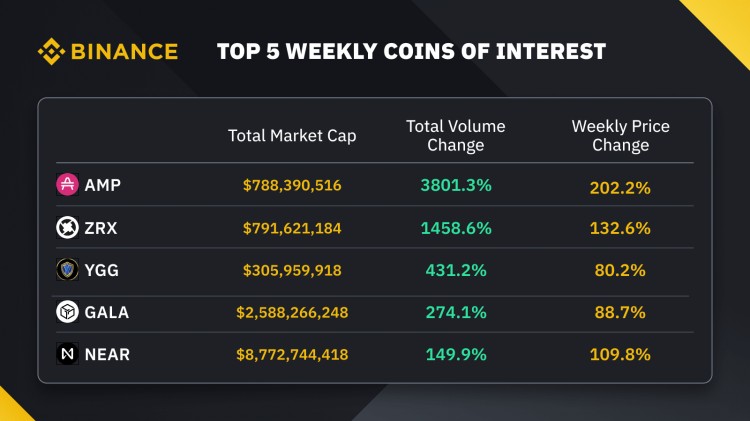Click the ZRX coin icon

pyautogui.click(x=67, y=228)
